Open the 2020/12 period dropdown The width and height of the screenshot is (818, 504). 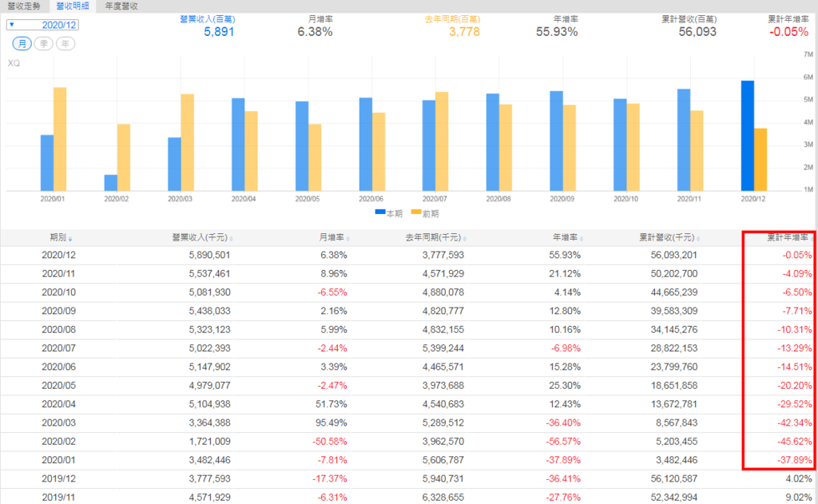click(43, 25)
